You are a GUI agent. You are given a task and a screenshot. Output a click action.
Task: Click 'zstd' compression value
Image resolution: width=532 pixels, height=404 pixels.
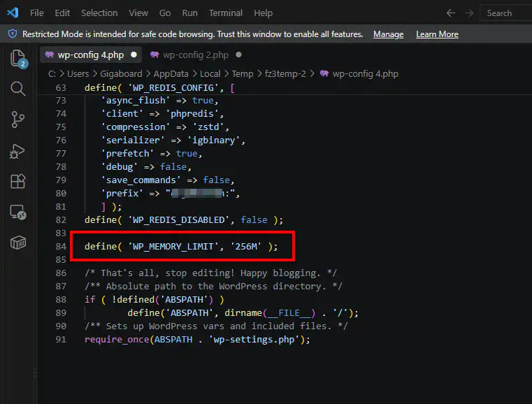tap(208, 127)
